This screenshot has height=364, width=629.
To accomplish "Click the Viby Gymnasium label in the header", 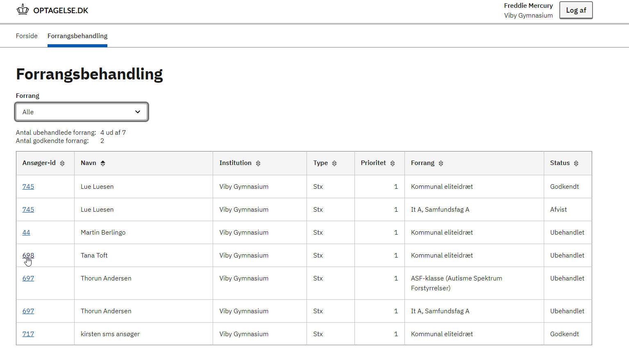I will (528, 15).
